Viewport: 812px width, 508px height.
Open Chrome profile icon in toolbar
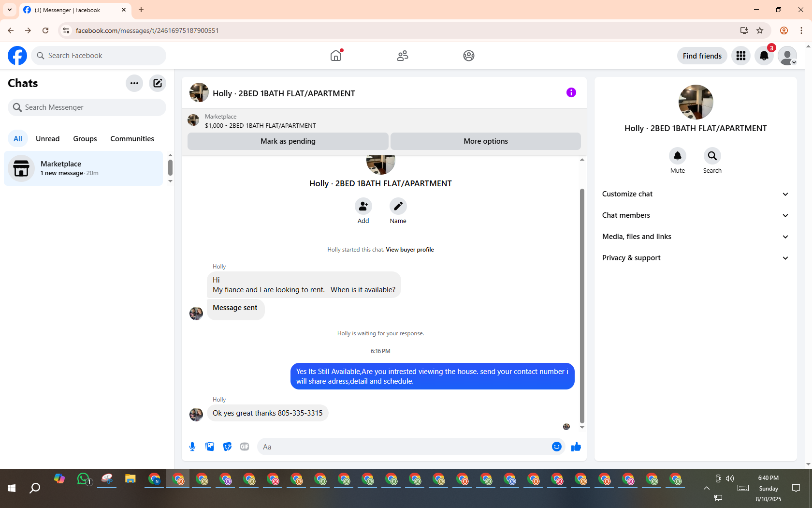(x=784, y=30)
